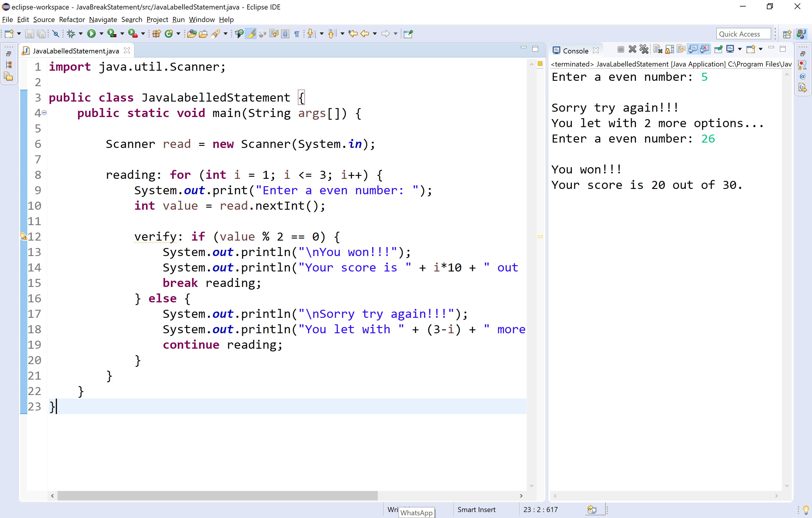Open the Quick Access field
Viewport: 812px width, 518px height.
(x=743, y=33)
